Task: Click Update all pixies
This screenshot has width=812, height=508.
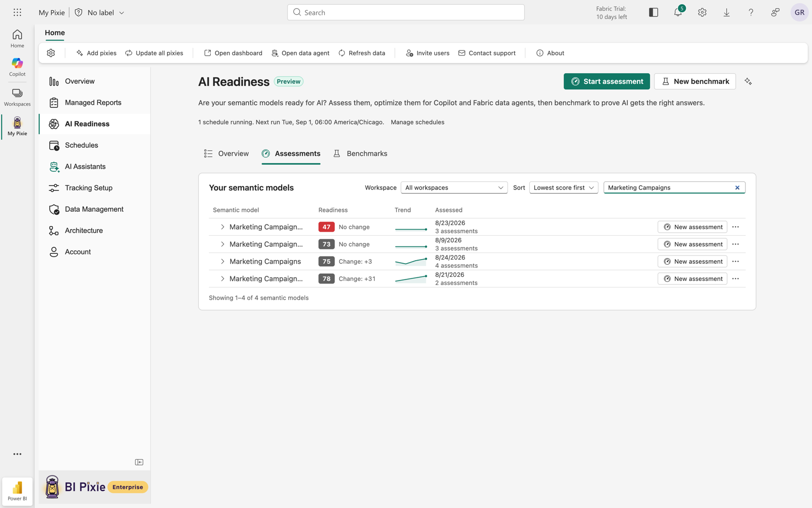Action: (x=154, y=53)
